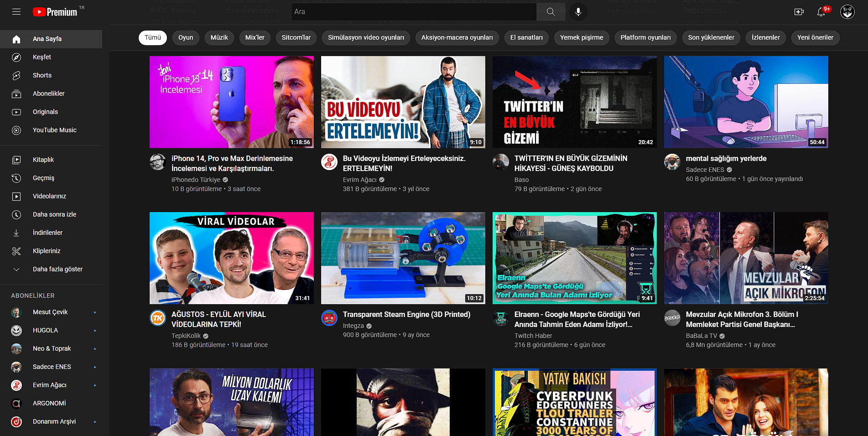
Task: Open the notifications bell
Action: pos(821,12)
